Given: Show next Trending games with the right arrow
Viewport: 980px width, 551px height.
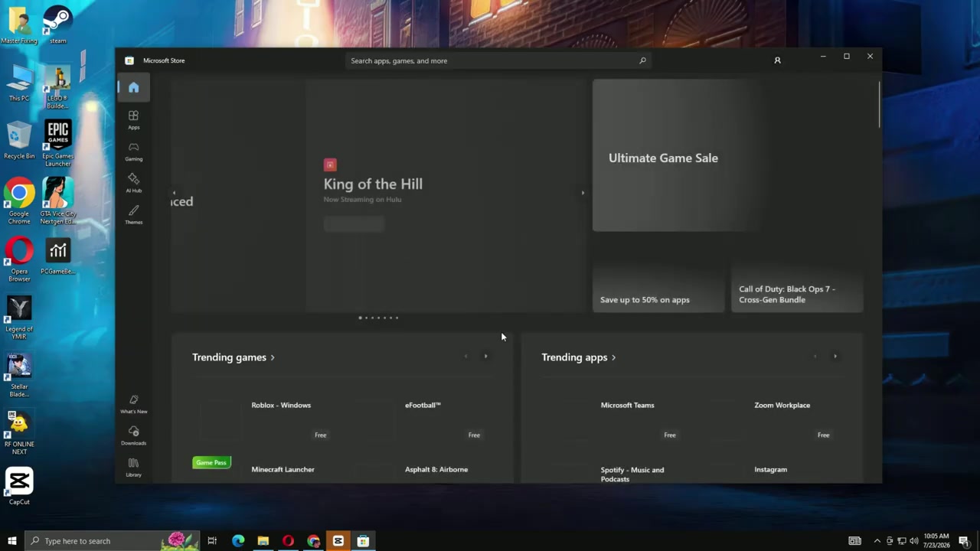Looking at the screenshot, I should tap(485, 356).
